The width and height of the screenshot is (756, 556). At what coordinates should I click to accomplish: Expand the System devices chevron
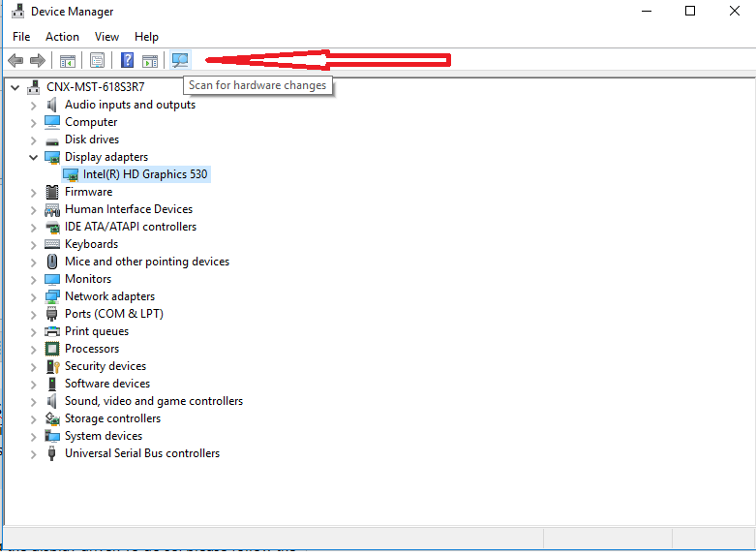tap(33, 437)
